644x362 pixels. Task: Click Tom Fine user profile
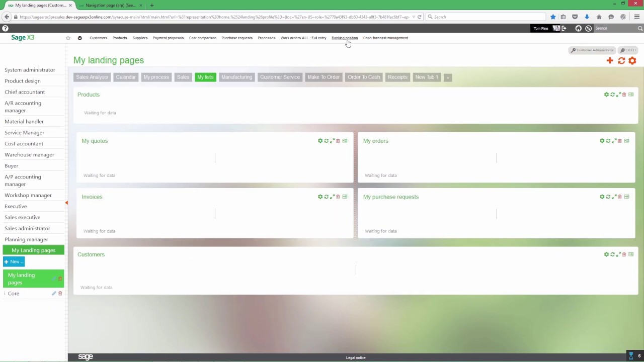coord(541,28)
